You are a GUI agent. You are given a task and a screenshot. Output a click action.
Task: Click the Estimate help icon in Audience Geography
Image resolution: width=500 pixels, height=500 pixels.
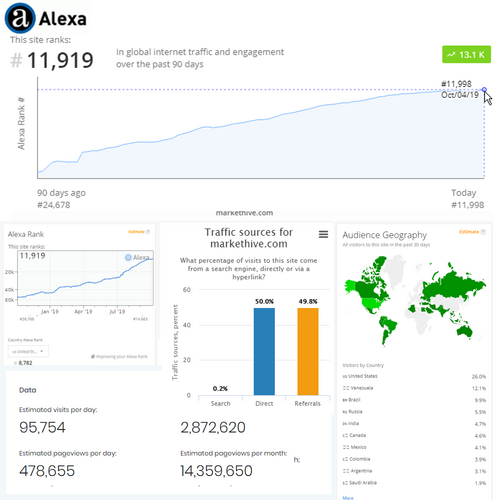tap(483, 232)
